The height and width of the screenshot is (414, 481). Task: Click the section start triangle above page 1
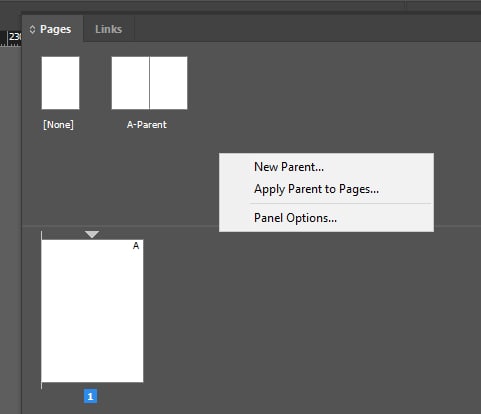tap(92, 234)
